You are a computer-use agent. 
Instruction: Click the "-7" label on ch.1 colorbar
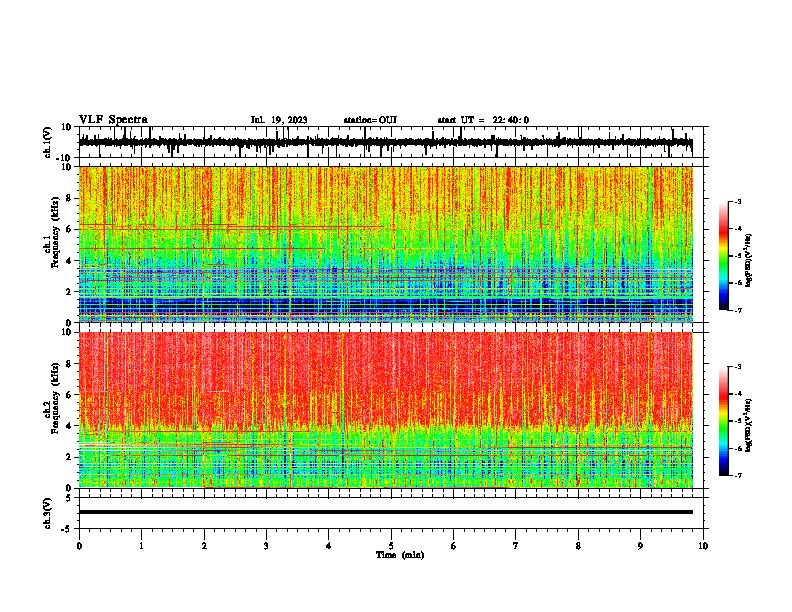tap(737, 310)
